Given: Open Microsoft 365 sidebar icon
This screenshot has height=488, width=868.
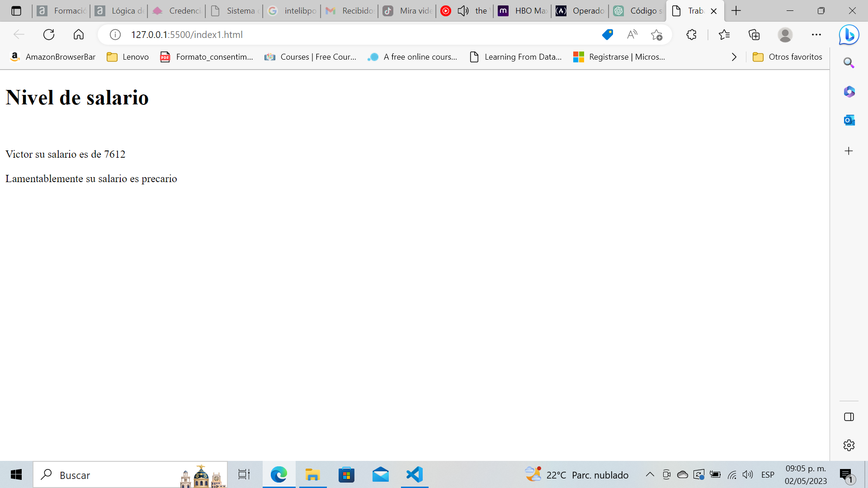Looking at the screenshot, I should pyautogui.click(x=849, y=92).
